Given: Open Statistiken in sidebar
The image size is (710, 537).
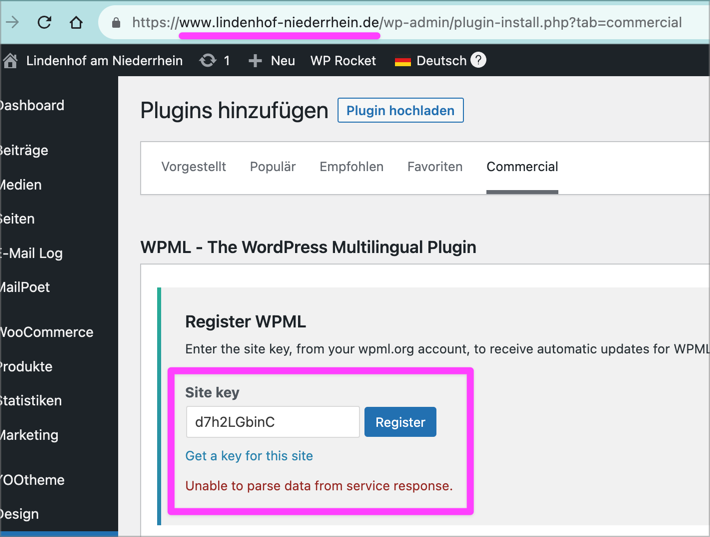Looking at the screenshot, I should click(31, 401).
